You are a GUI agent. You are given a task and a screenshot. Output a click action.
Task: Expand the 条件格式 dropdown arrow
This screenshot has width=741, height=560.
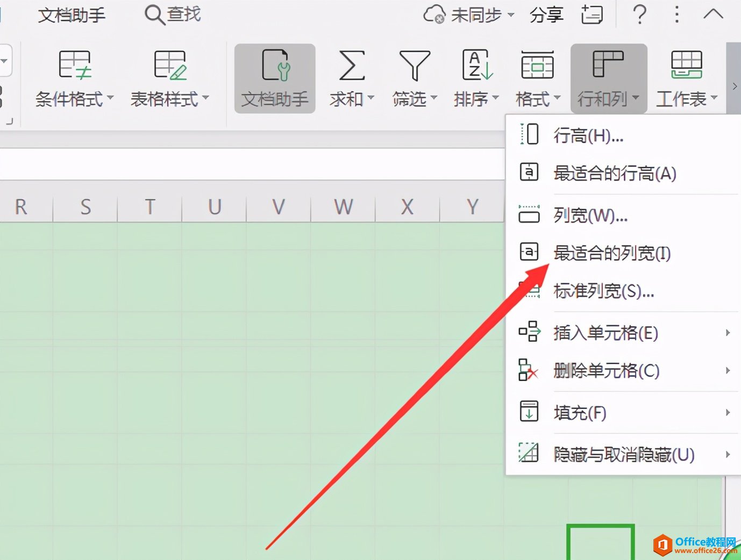tap(110, 98)
